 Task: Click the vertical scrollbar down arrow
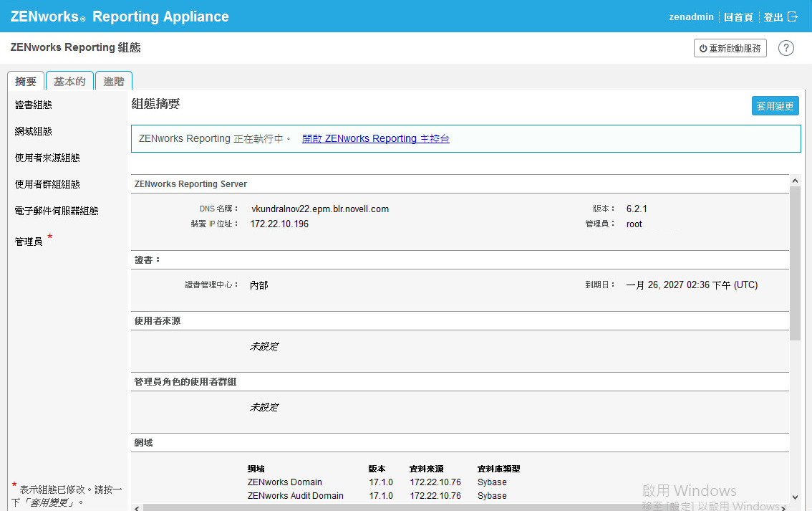point(795,496)
